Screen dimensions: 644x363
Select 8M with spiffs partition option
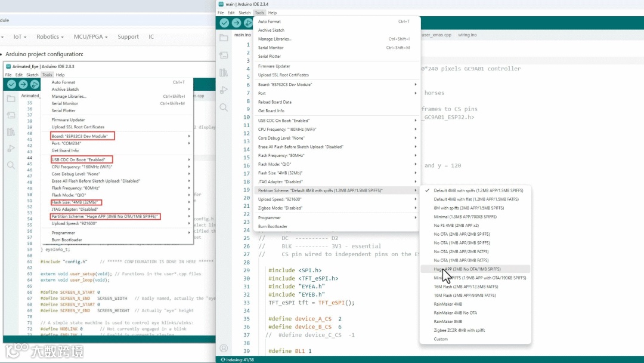[x=475, y=208]
